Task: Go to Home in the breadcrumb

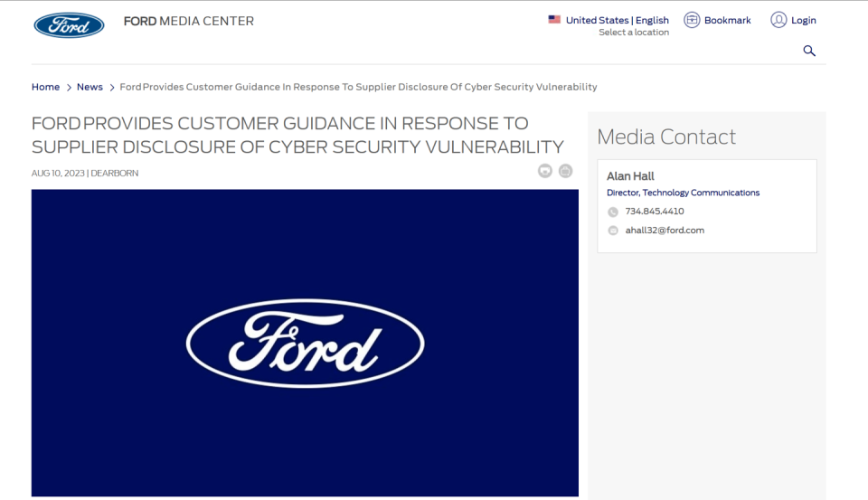Action: pyautogui.click(x=45, y=87)
